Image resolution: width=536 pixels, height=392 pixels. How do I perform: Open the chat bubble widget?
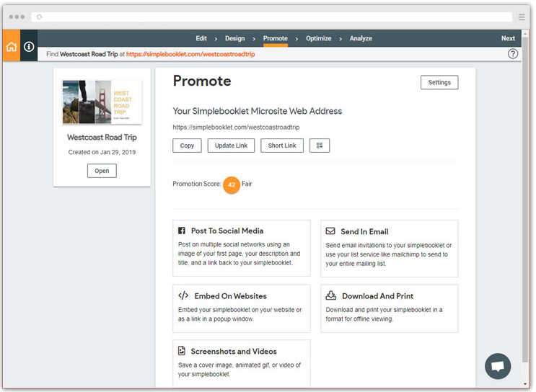tap(497, 366)
